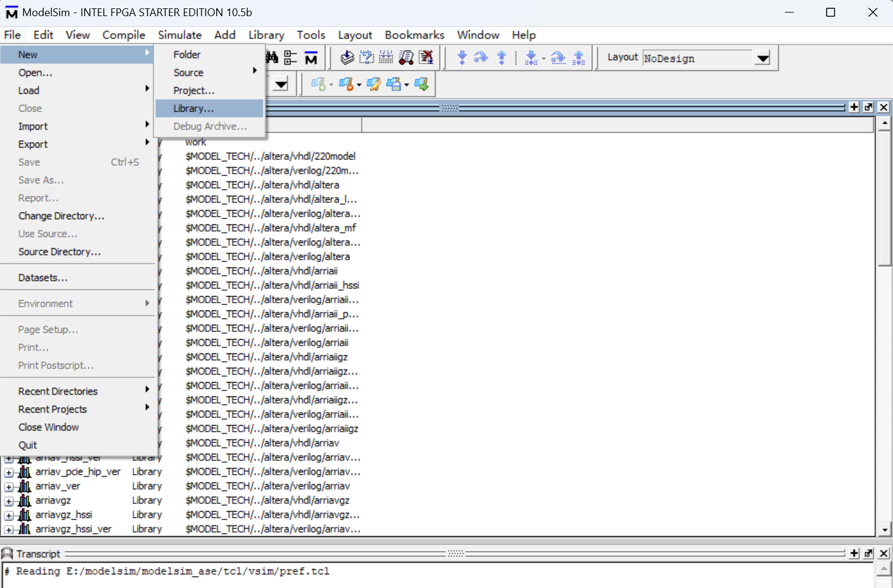
Task: Click the ModelSim M logo toolbar icon
Action: [x=311, y=58]
